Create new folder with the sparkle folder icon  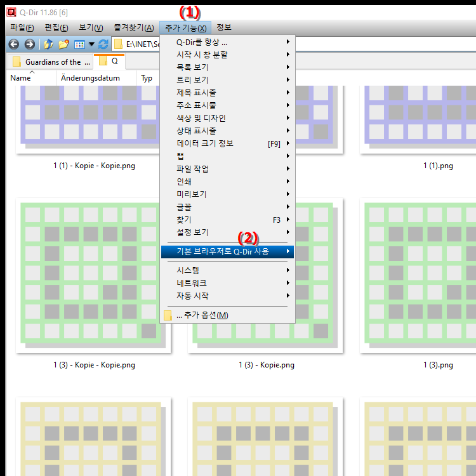click(x=63, y=44)
